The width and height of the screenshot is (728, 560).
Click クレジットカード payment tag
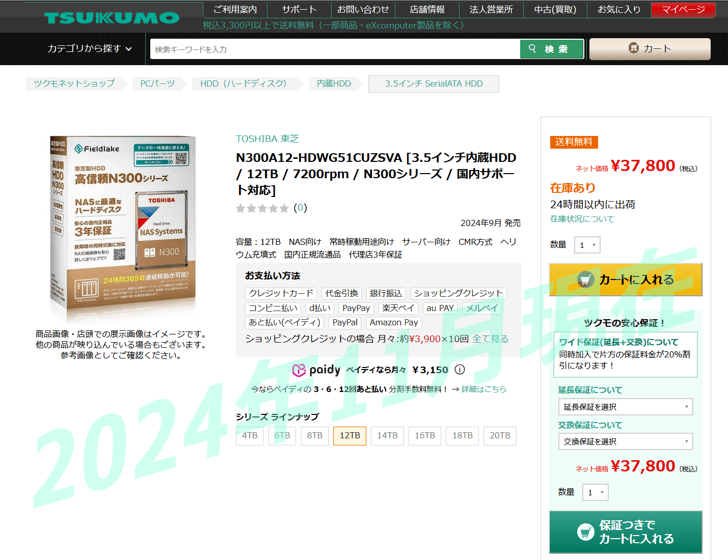[281, 294]
